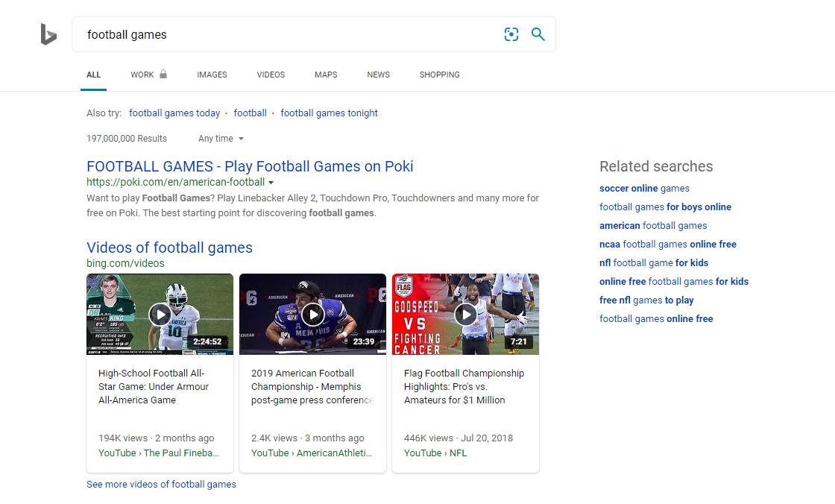Click the 'Also try:' label
The height and width of the screenshot is (504, 835).
click(x=104, y=113)
